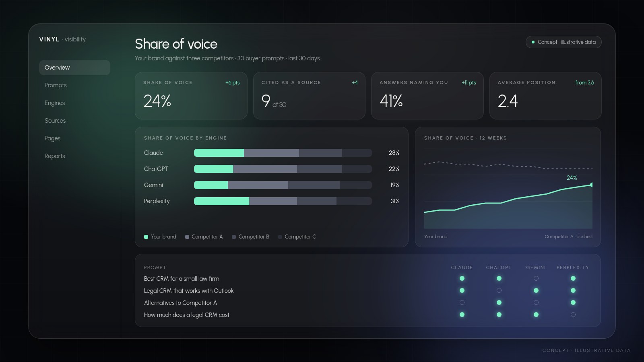Click the Perplexity dot for Alternatives to Competitor A
The width and height of the screenshot is (644, 362).
[x=573, y=302]
